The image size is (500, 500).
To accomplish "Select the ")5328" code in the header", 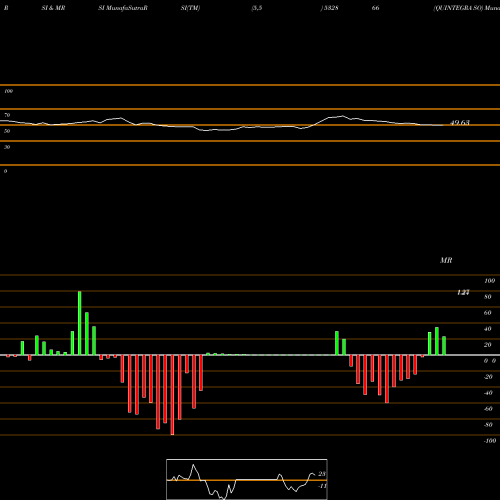I will (x=329, y=8).
